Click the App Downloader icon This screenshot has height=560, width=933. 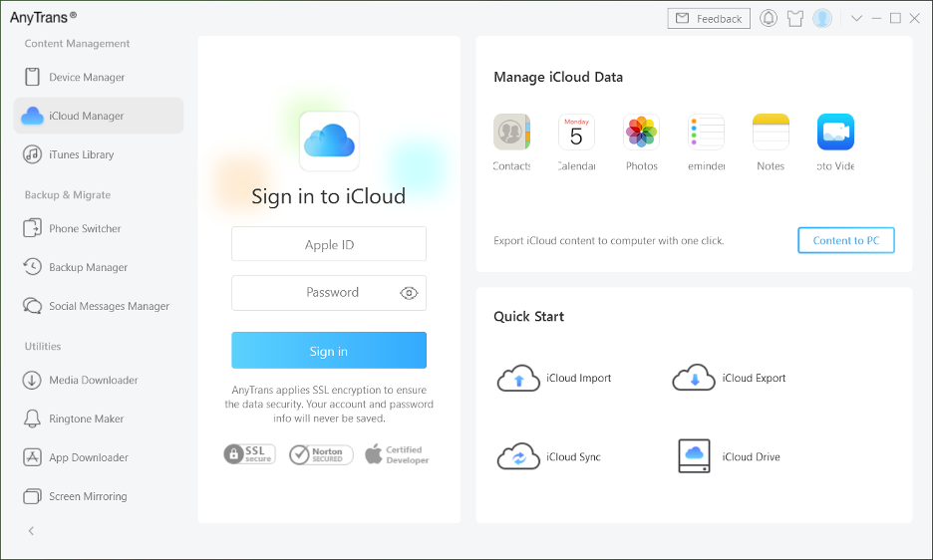[x=32, y=457]
